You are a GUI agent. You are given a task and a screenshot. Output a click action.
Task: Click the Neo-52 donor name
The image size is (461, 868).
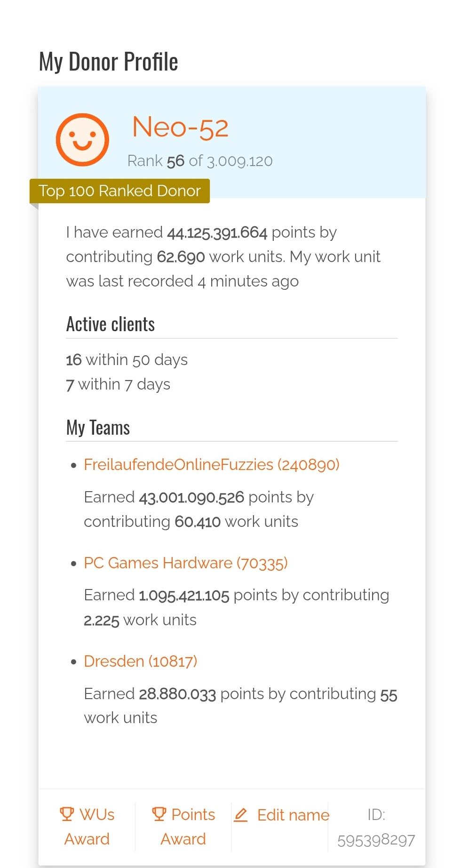[x=180, y=127]
